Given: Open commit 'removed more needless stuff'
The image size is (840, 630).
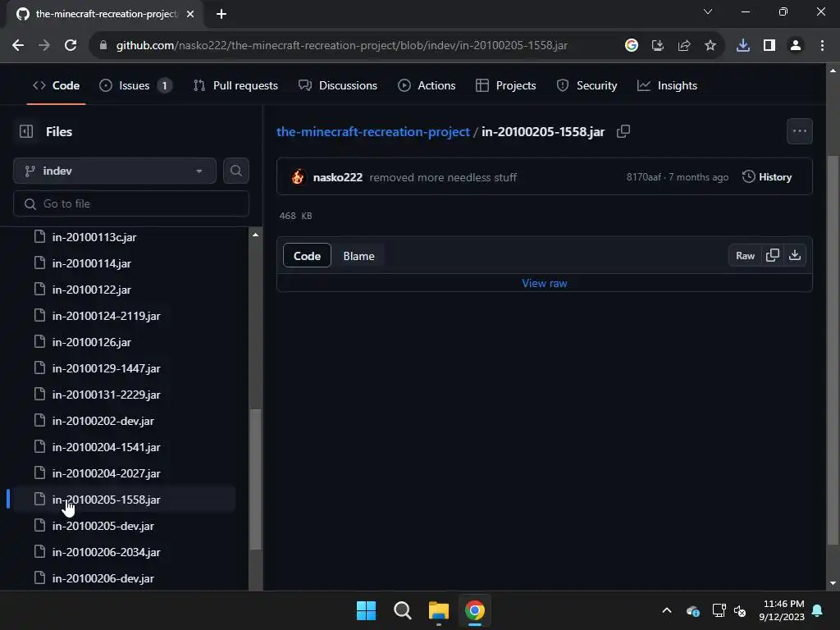Looking at the screenshot, I should click(x=443, y=177).
